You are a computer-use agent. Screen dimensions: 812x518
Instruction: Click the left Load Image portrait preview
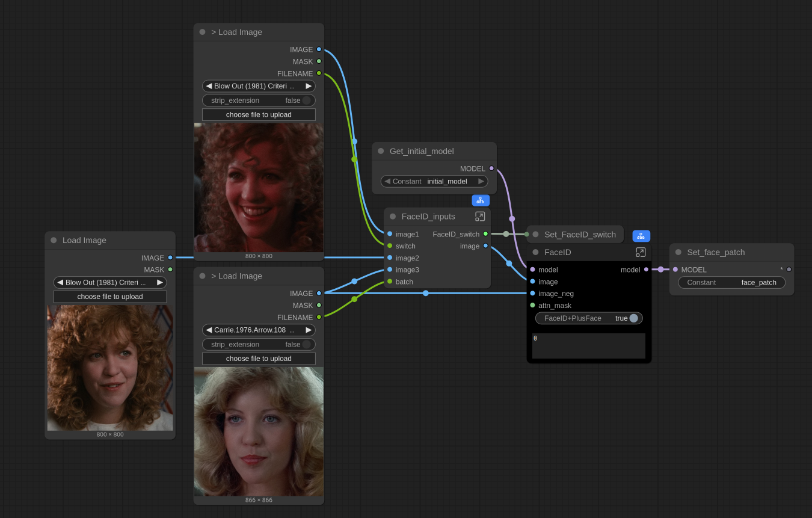point(110,368)
